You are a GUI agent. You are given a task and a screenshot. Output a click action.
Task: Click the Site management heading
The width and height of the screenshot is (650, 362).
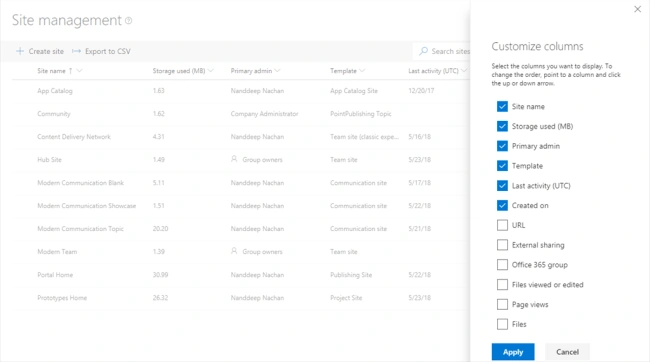click(x=67, y=20)
